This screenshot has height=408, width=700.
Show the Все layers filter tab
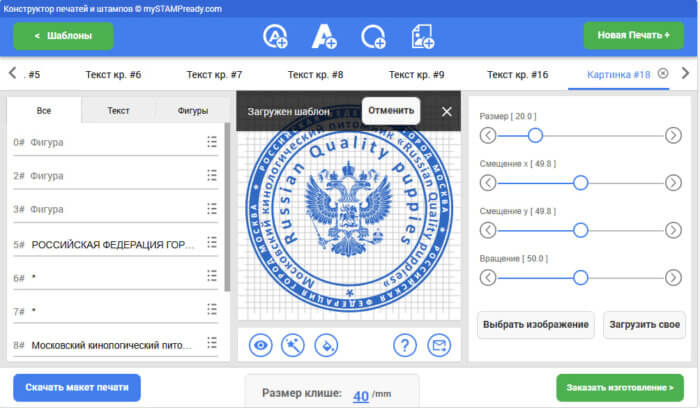(44, 110)
